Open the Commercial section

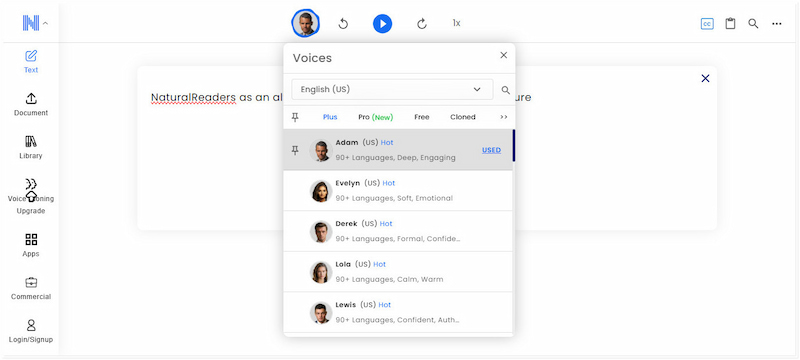pos(31,288)
